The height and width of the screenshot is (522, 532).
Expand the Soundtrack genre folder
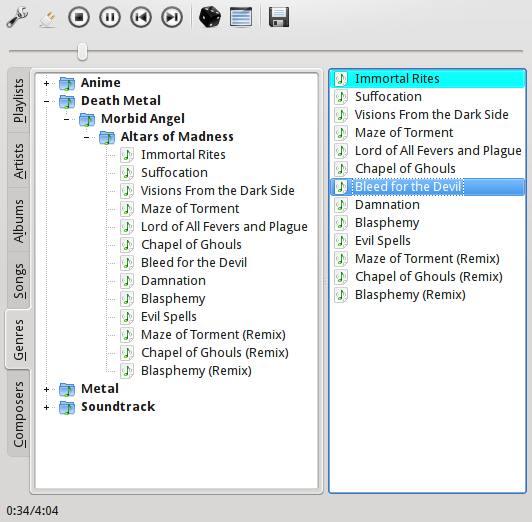[46, 407]
